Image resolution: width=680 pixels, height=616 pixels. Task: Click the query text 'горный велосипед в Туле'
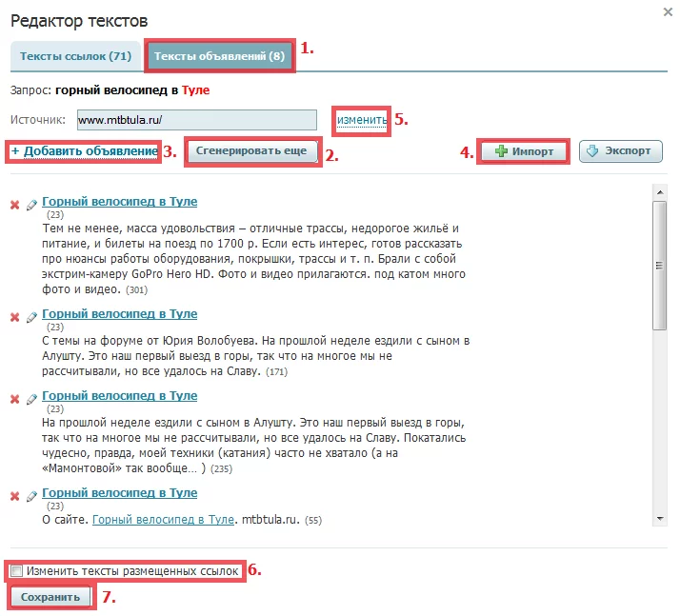tap(132, 90)
